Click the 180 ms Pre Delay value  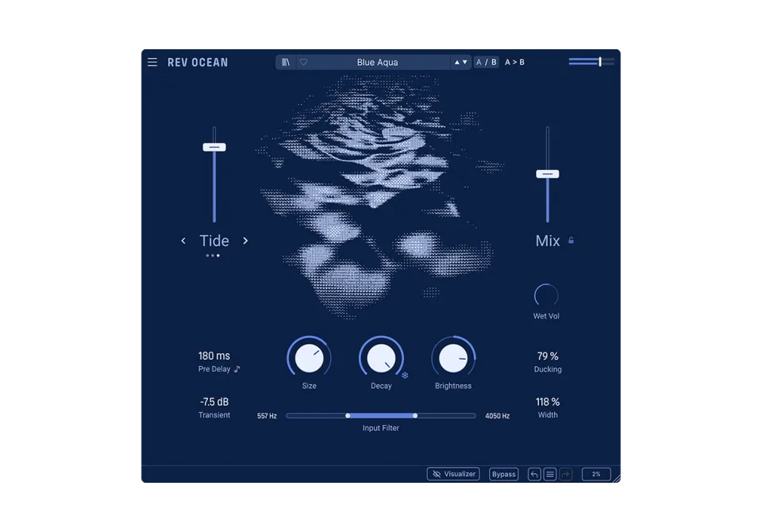click(x=214, y=356)
